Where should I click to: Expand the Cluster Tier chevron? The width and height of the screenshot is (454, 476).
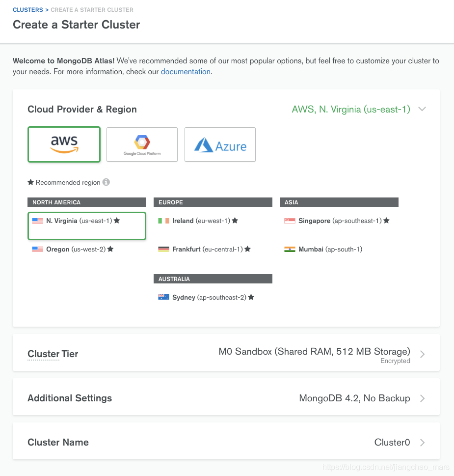(422, 354)
